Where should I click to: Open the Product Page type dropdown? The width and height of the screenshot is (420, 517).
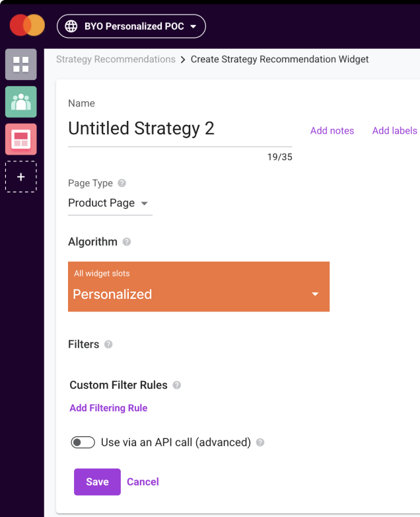point(110,203)
